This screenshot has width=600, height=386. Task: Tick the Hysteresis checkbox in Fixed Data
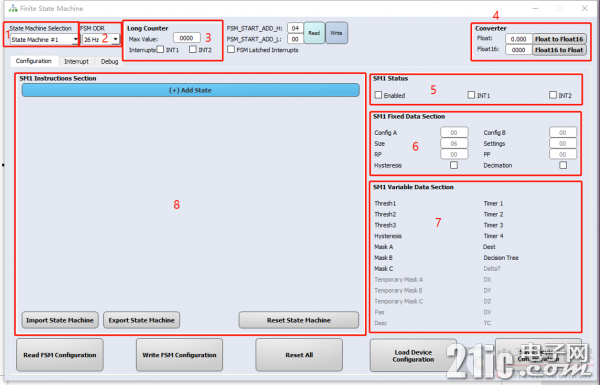coord(454,165)
